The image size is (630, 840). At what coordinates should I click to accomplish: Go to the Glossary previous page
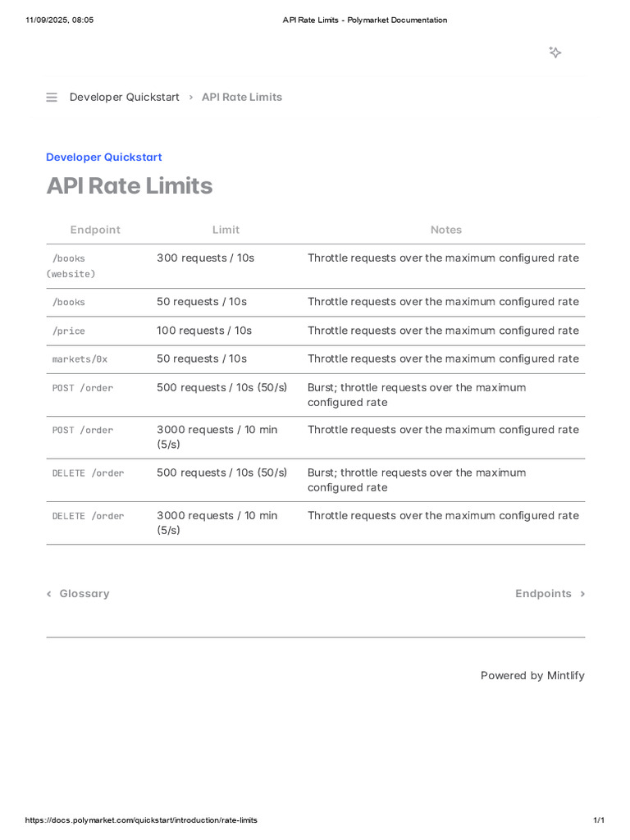coord(84,594)
